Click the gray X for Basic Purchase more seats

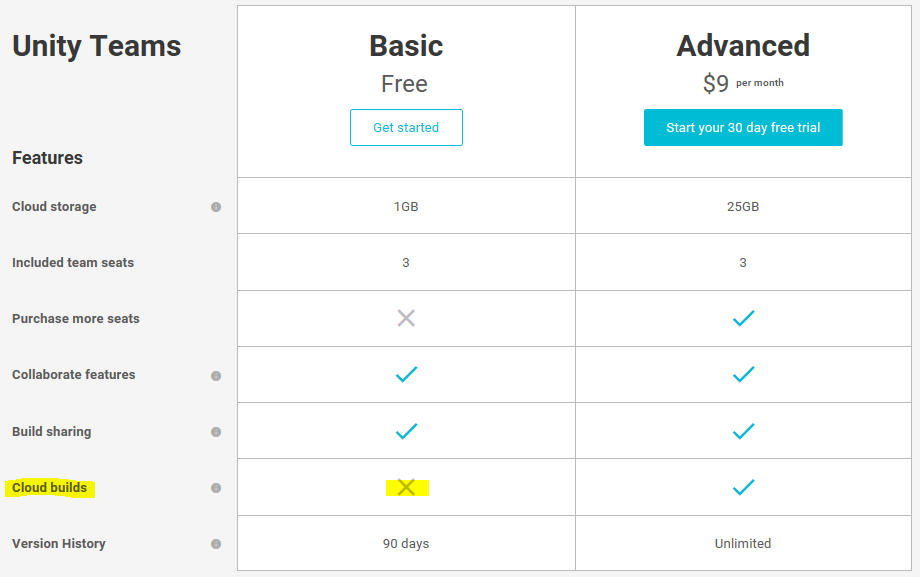pos(406,319)
